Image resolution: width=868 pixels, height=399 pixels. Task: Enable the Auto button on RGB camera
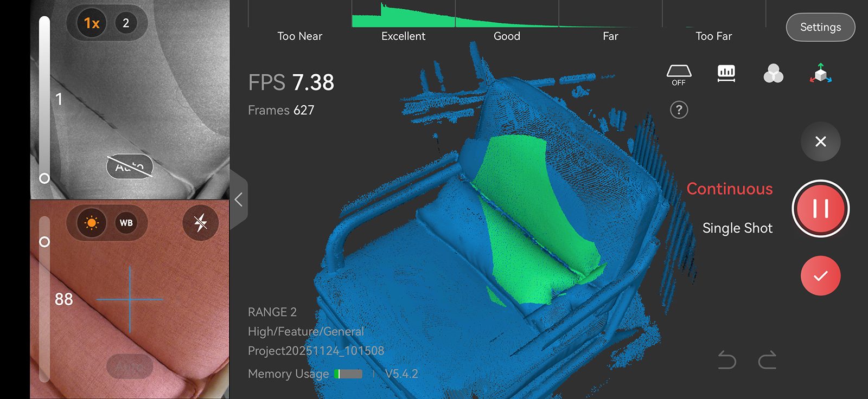(x=130, y=366)
